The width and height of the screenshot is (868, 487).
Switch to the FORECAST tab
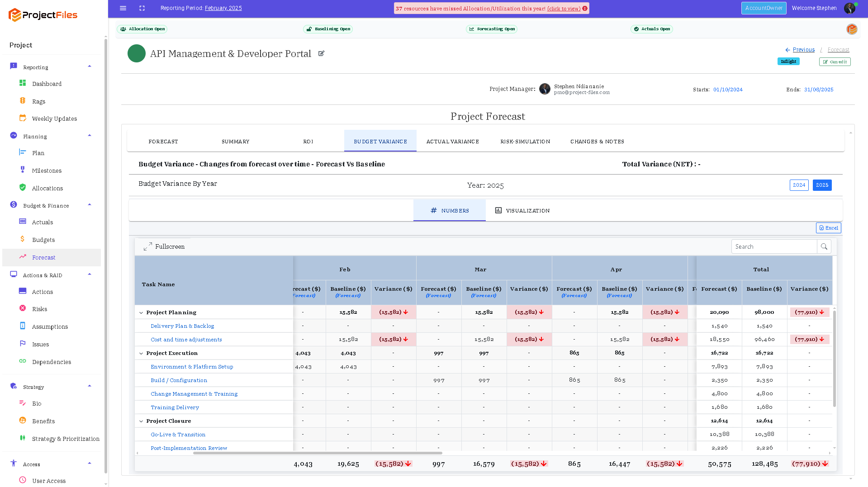[x=163, y=142]
